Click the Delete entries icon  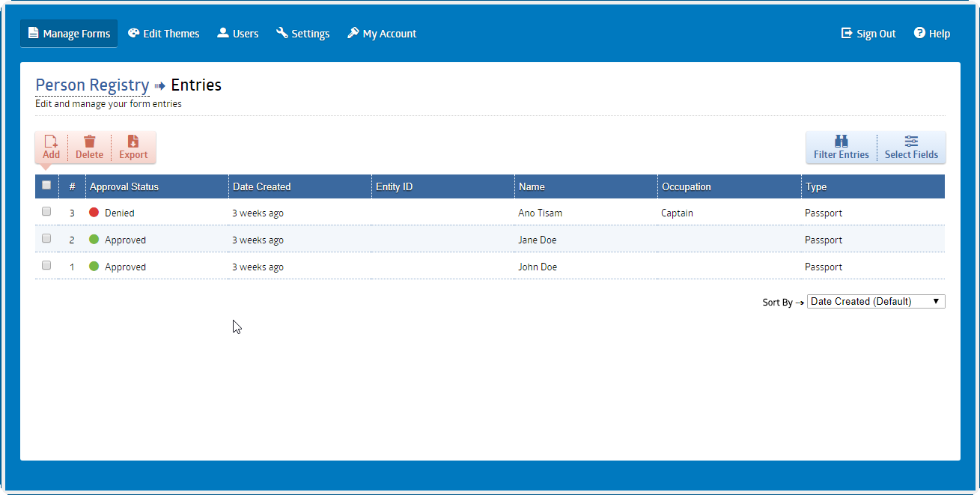coord(89,142)
